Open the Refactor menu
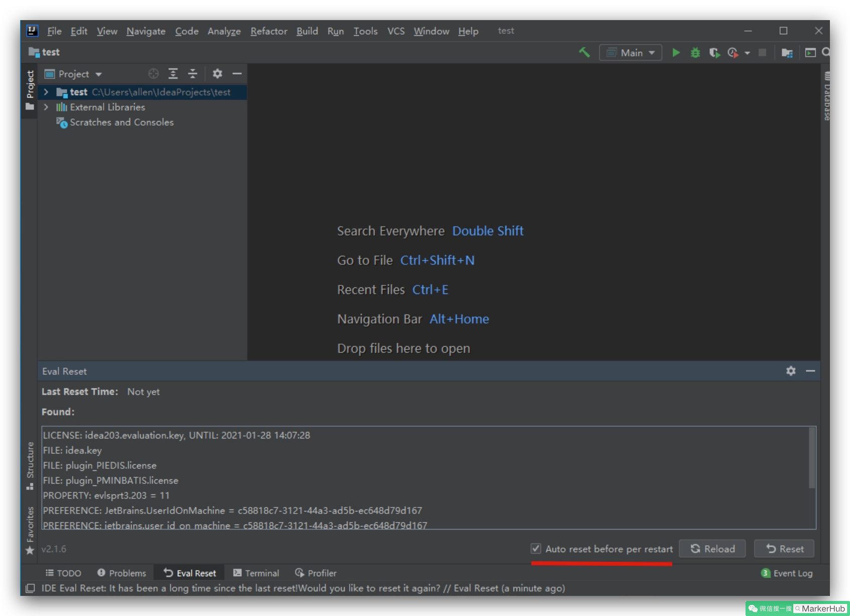This screenshot has width=850, height=616. click(x=269, y=31)
